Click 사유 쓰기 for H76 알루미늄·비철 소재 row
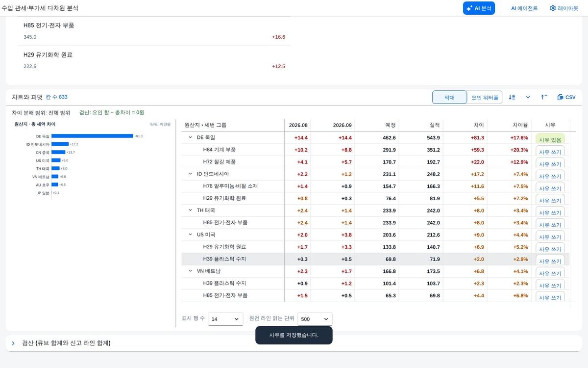 (550, 187)
